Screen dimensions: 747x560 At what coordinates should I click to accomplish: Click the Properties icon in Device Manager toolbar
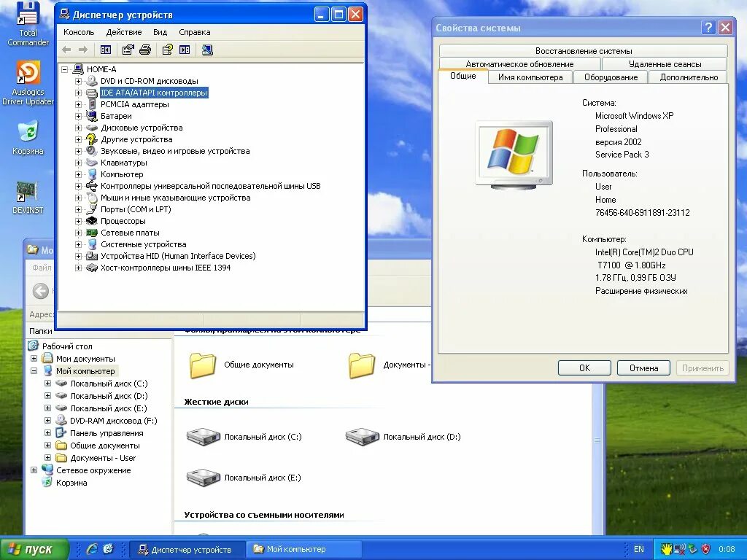[x=128, y=50]
